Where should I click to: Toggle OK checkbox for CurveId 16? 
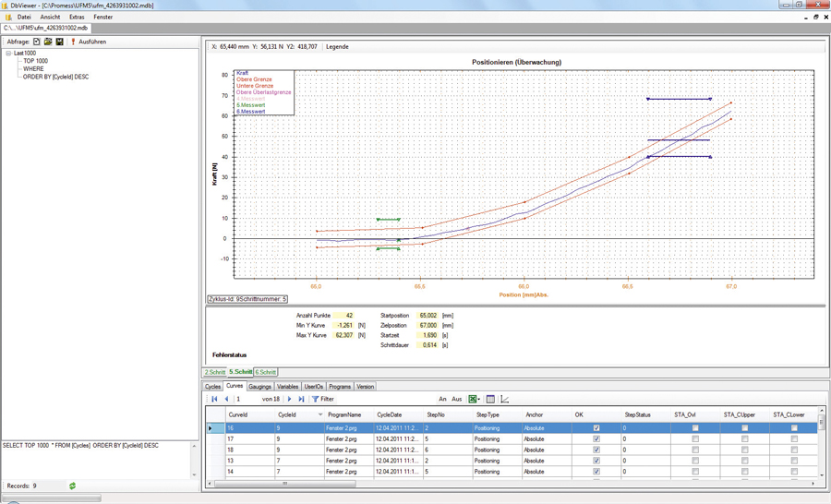pos(596,428)
